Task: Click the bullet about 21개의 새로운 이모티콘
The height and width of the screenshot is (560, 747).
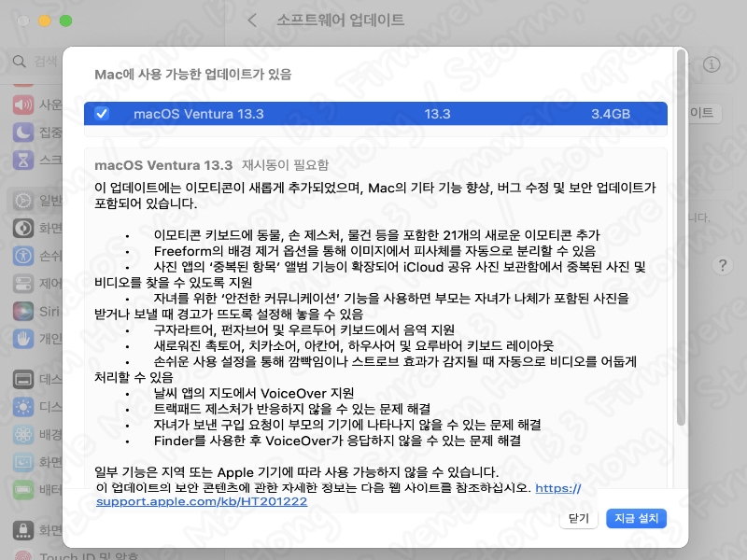Action: pyautogui.click(x=377, y=235)
